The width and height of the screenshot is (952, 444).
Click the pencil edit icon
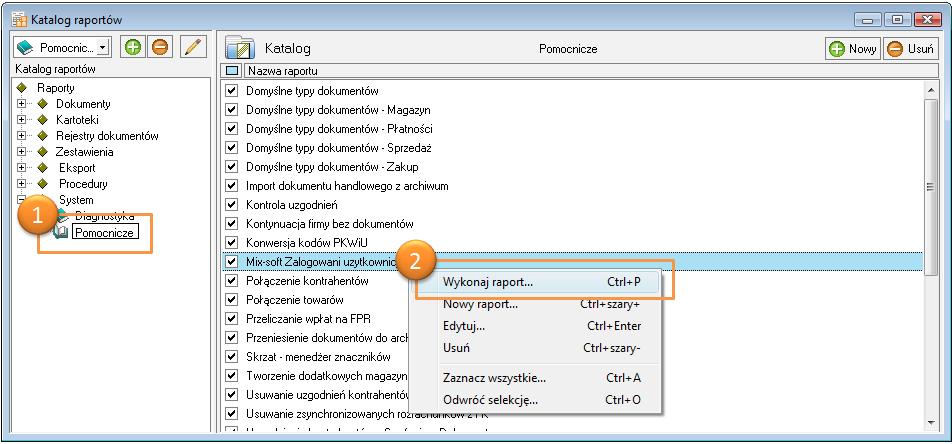click(x=192, y=48)
